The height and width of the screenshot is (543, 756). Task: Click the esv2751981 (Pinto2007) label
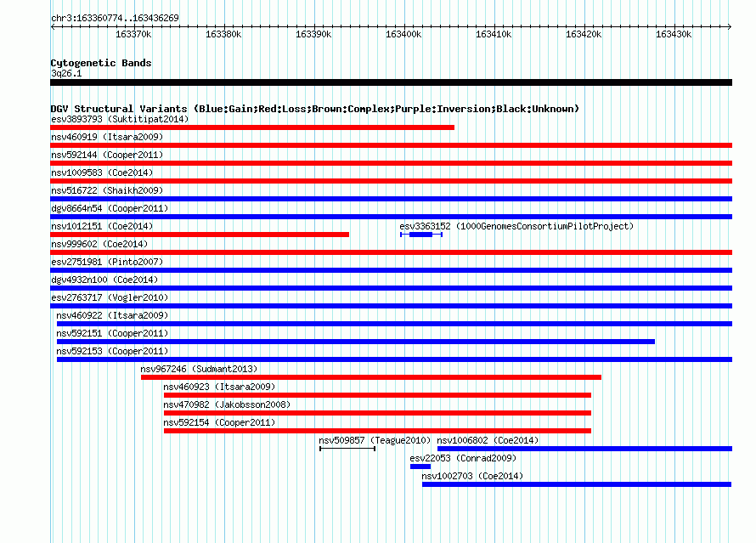(x=107, y=262)
